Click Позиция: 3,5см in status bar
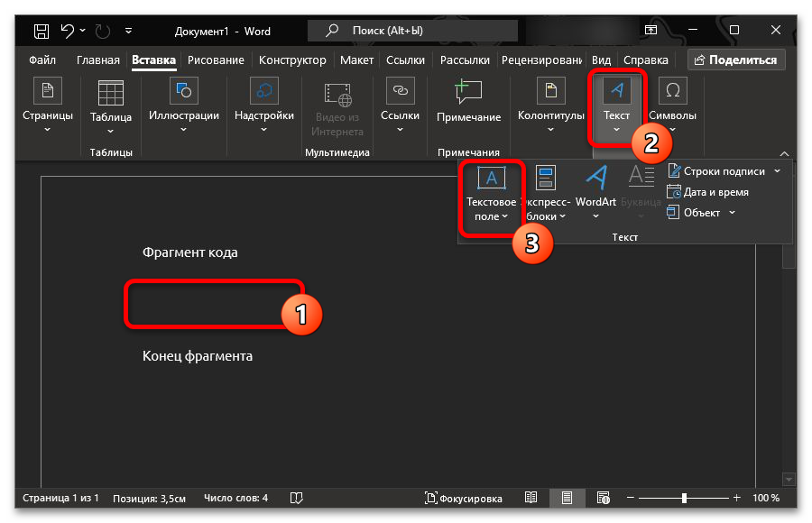The height and width of the screenshot is (523, 812). click(x=149, y=499)
